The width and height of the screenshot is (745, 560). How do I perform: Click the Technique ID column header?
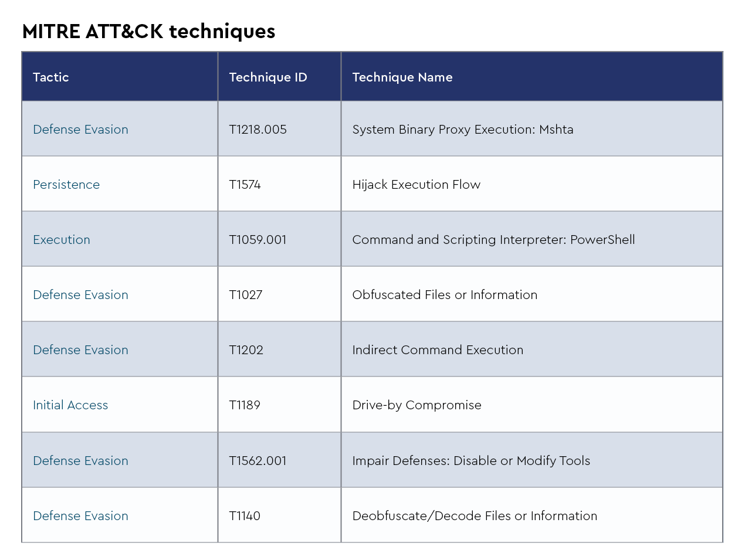(268, 77)
